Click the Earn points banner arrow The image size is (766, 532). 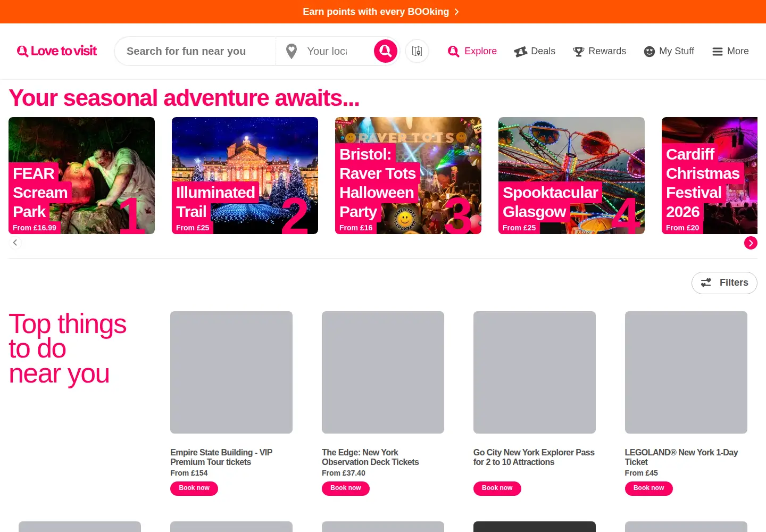point(456,12)
